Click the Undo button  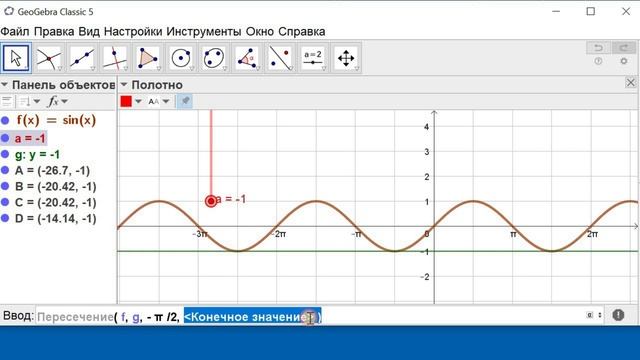pos(598,48)
